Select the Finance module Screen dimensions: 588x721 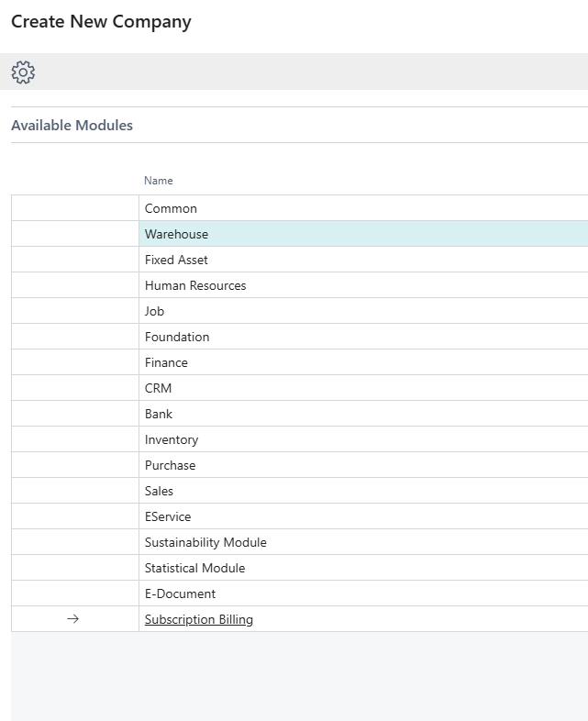166,362
